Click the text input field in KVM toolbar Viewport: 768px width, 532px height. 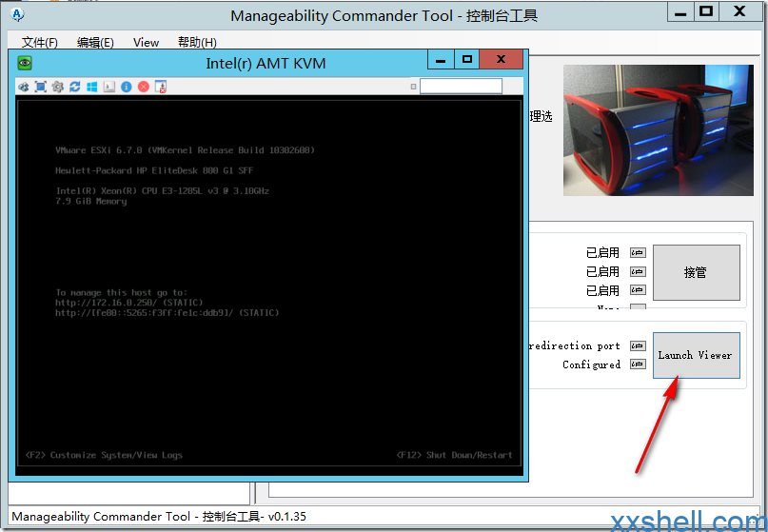click(461, 87)
